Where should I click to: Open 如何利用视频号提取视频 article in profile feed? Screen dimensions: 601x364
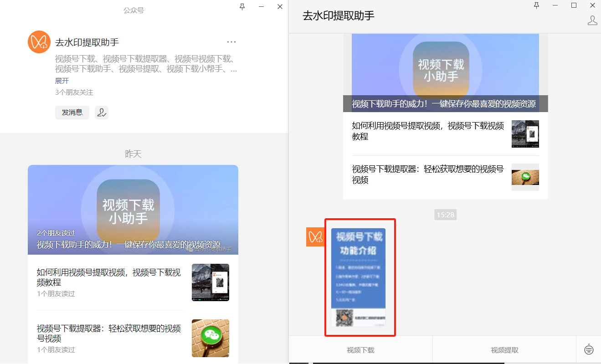coord(109,277)
